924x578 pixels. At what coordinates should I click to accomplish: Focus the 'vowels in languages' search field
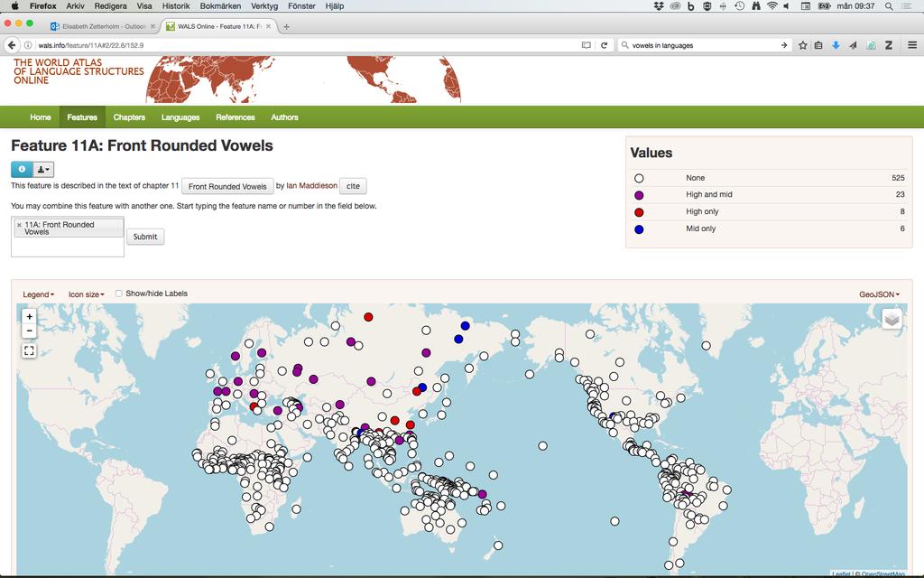pyautogui.click(x=704, y=45)
